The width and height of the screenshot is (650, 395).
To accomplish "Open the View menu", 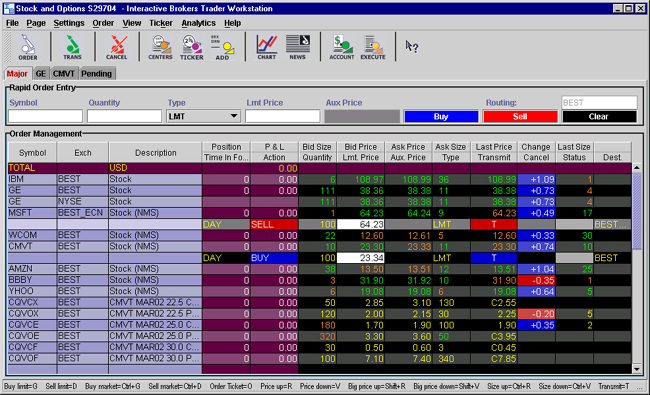I will click(x=132, y=23).
